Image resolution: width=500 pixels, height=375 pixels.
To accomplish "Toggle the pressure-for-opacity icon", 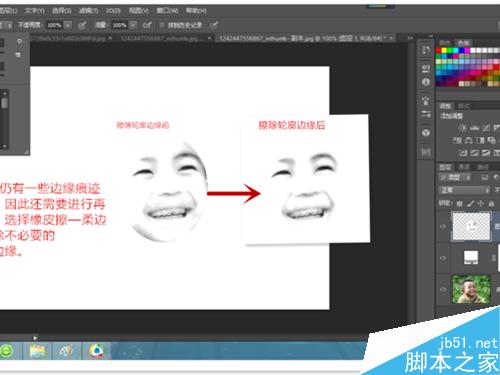I will [82, 25].
